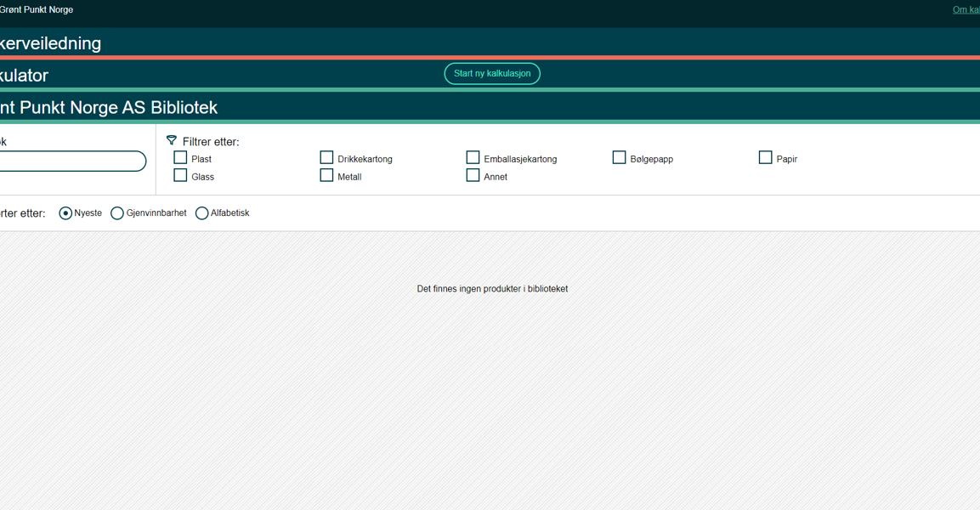Check the Bølgepapp checkbox
Image resolution: width=980 pixels, height=510 pixels.
click(x=619, y=157)
